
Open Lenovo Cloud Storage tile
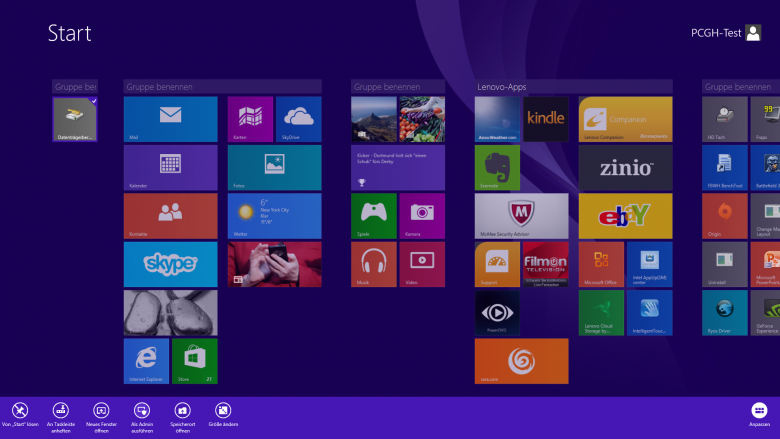pyautogui.click(x=601, y=313)
